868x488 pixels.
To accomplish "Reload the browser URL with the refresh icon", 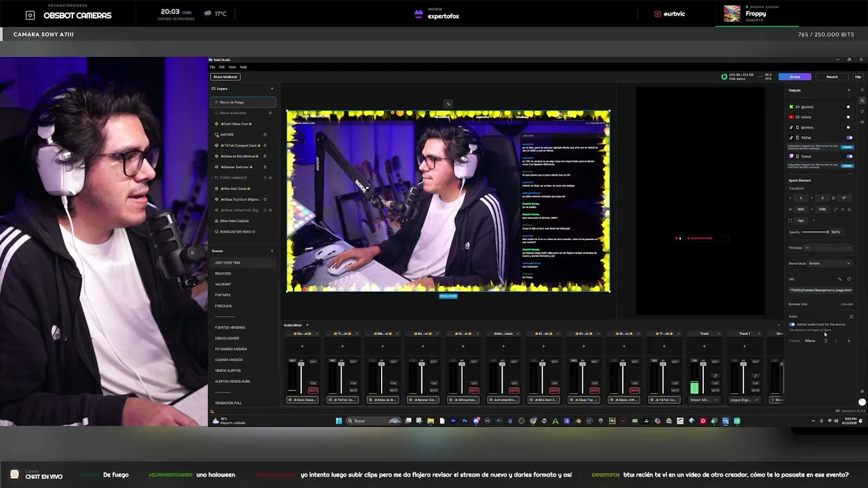I will coord(849,279).
